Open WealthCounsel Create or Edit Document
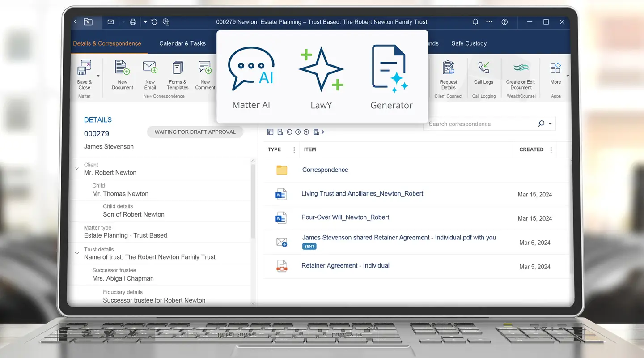The width and height of the screenshot is (644, 358). point(521,75)
